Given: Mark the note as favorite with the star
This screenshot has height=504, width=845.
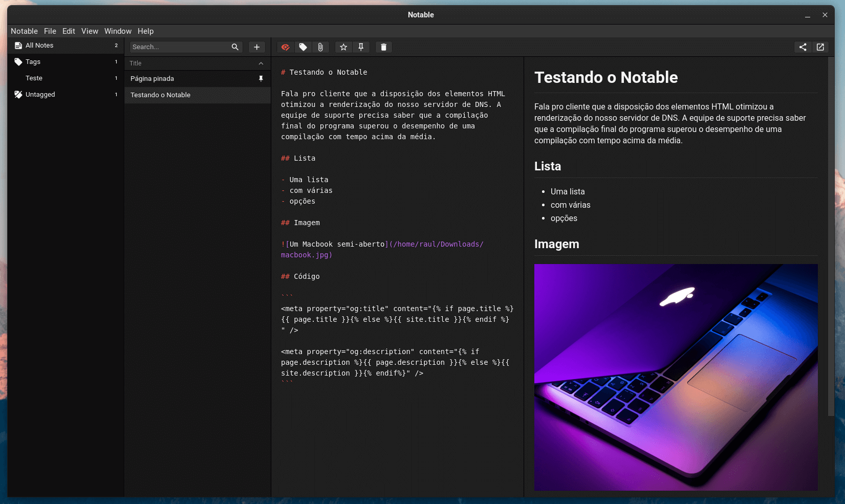Looking at the screenshot, I should (x=343, y=47).
